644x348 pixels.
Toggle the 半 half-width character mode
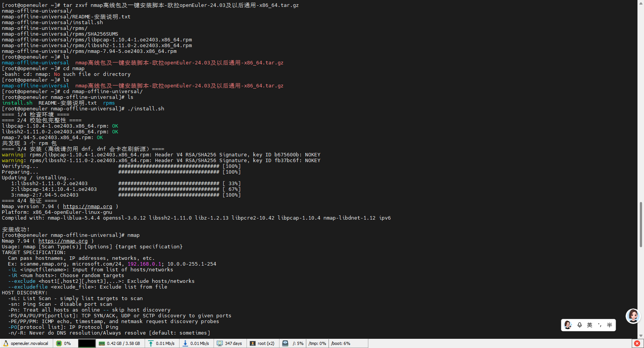(x=610, y=325)
